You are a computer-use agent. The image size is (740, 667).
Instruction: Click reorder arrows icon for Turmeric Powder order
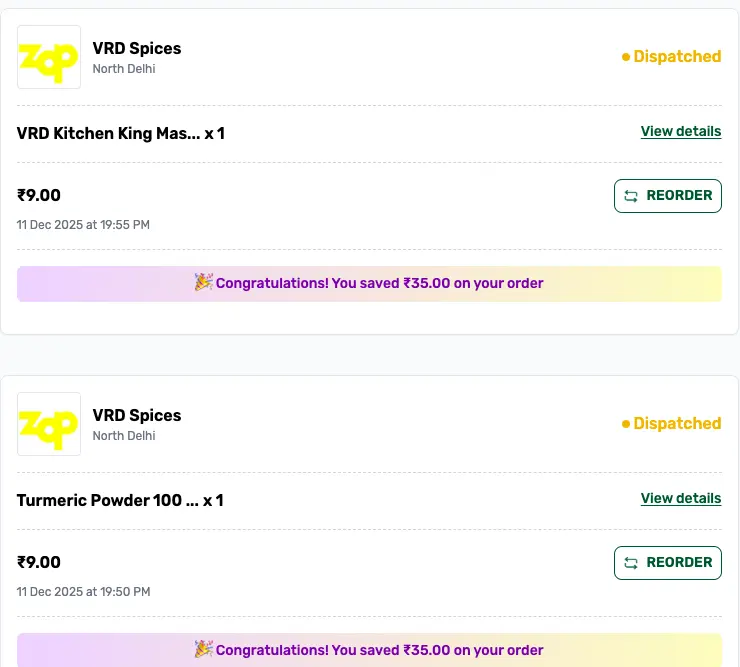pos(631,563)
